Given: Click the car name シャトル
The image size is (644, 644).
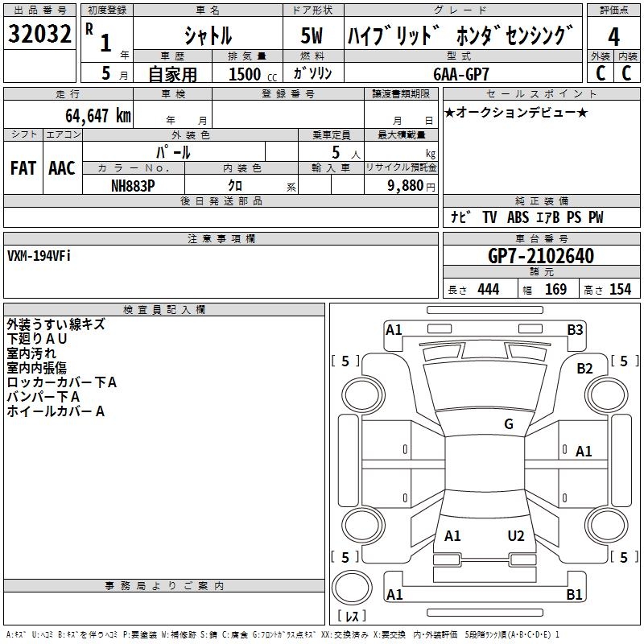Looking at the screenshot, I should tap(208, 36).
